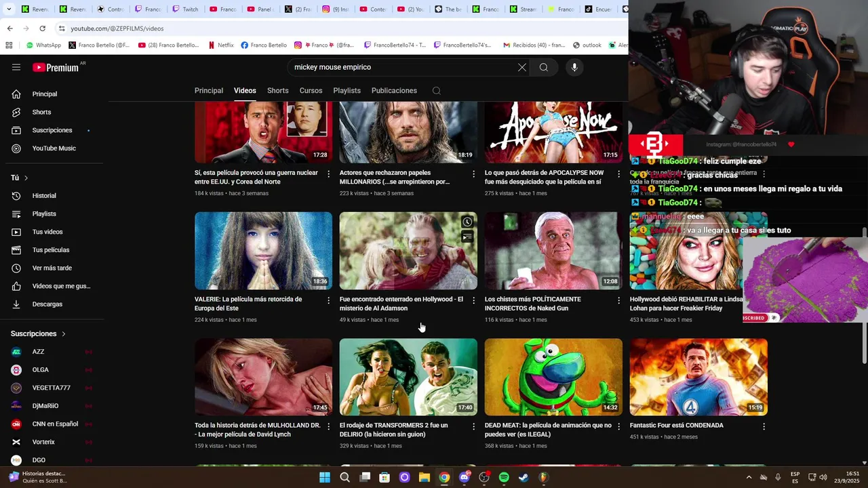Switch to the channel Playlists tab
The width and height of the screenshot is (868, 488).
click(347, 91)
